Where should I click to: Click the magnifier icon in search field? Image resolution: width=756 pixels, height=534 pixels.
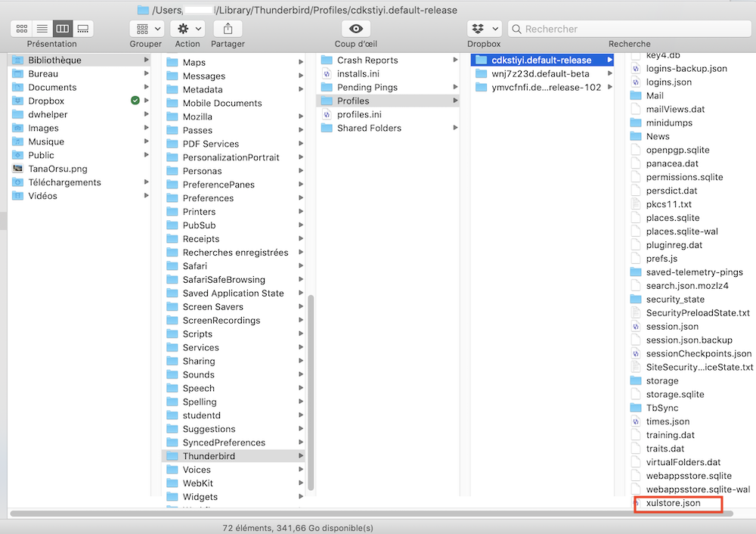click(516, 29)
